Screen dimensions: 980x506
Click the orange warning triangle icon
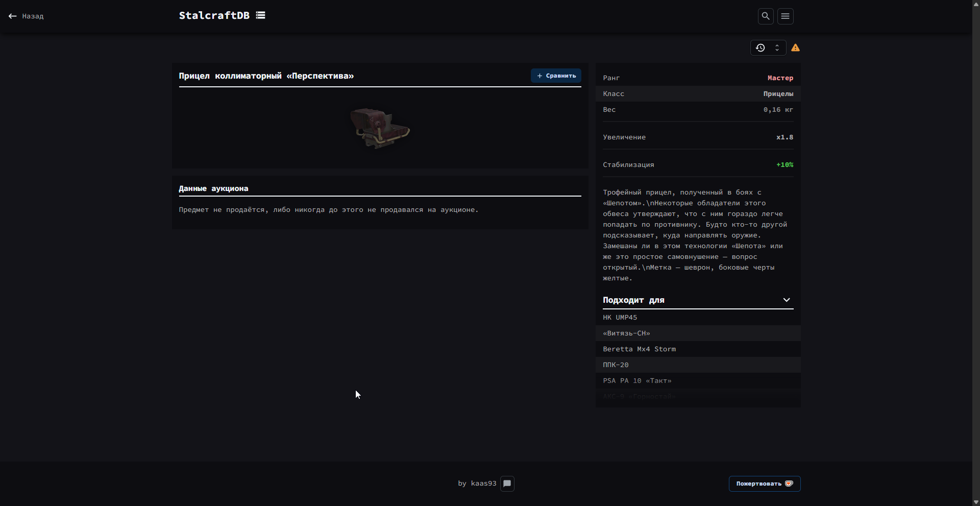point(795,48)
